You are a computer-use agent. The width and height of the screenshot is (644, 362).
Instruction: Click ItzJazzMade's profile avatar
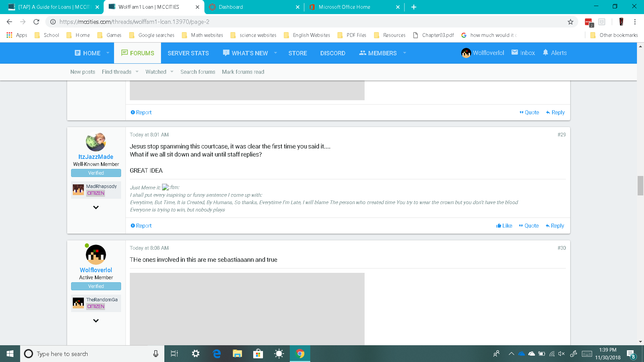click(x=96, y=142)
